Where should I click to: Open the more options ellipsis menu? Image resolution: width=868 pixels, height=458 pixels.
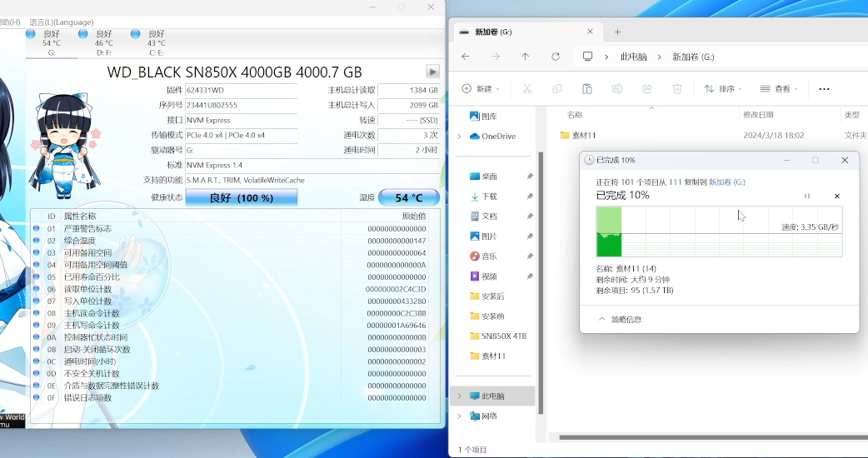coord(824,88)
